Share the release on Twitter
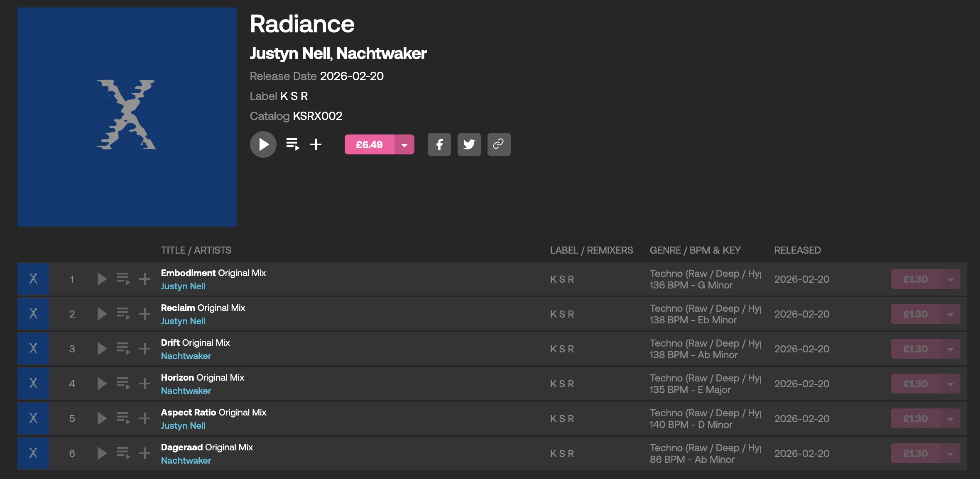Screen dimensions: 980x479 coord(469,144)
